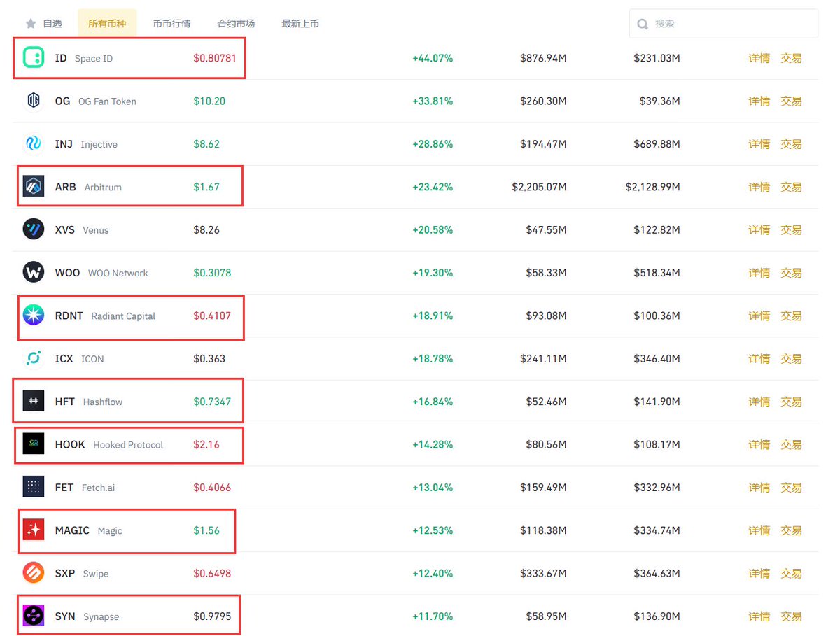Click the Swipe SXP logo

[x=34, y=573]
